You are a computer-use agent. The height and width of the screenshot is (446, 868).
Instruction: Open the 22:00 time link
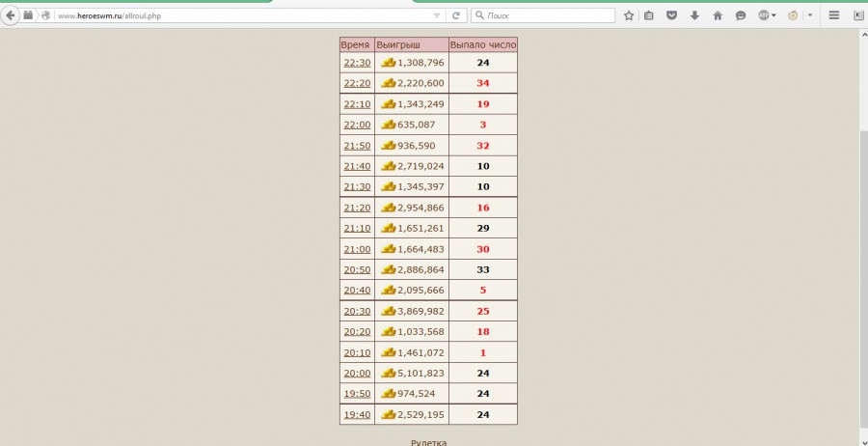(x=357, y=125)
